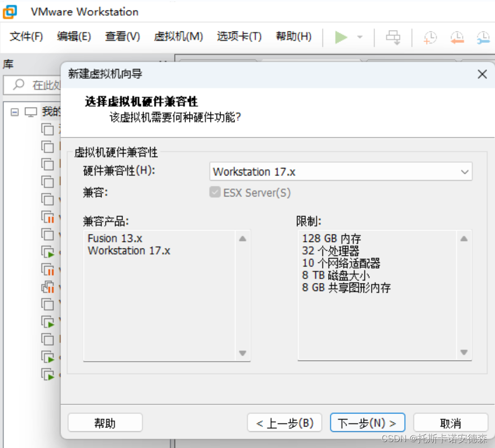The image size is (495, 448).
Task: Select the 32 个处理器 limitation entry
Action: (330, 250)
